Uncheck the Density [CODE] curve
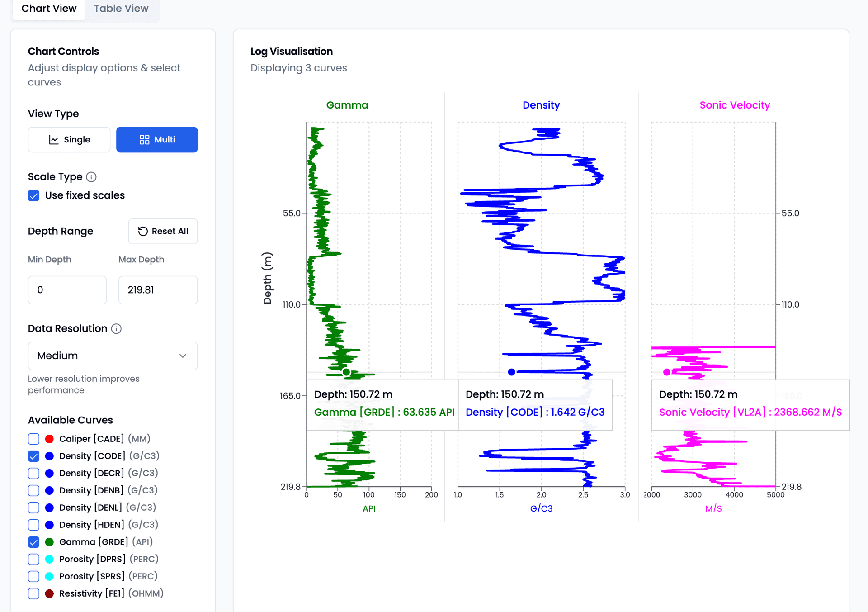 click(33, 456)
